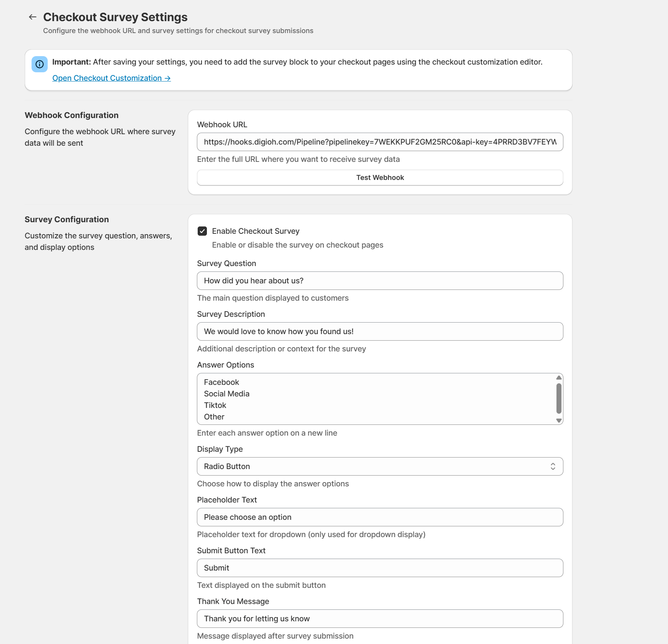Click the Answer Options scroll down arrow
This screenshot has width=668, height=644.
click(x=559, y=421)
